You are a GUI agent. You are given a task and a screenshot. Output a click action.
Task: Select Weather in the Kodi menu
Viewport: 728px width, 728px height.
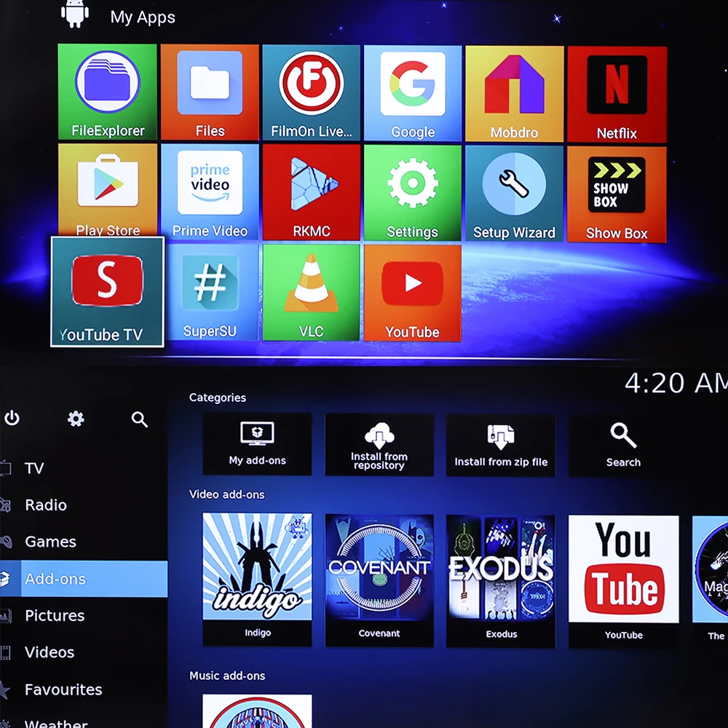pyautogui.click(x=84, y=722)
